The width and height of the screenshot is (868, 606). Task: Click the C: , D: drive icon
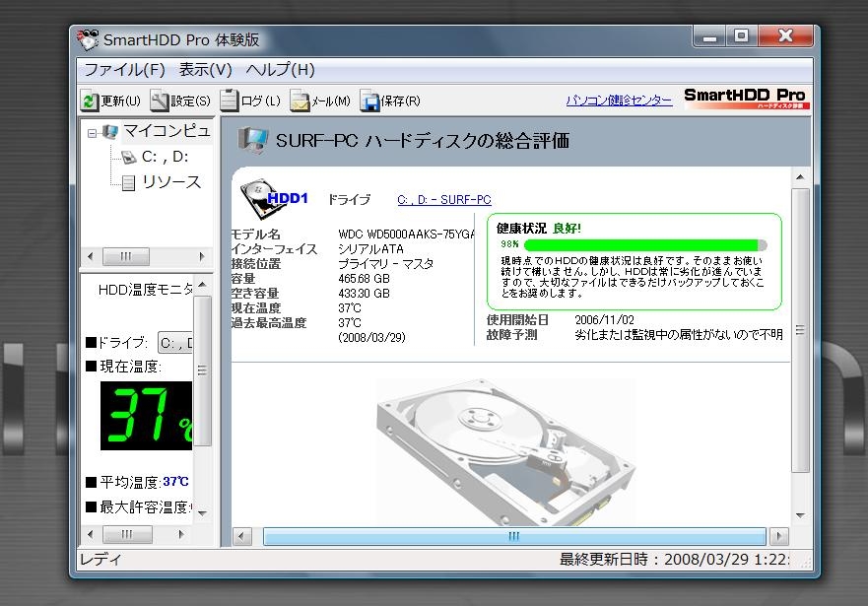[128, 158]
